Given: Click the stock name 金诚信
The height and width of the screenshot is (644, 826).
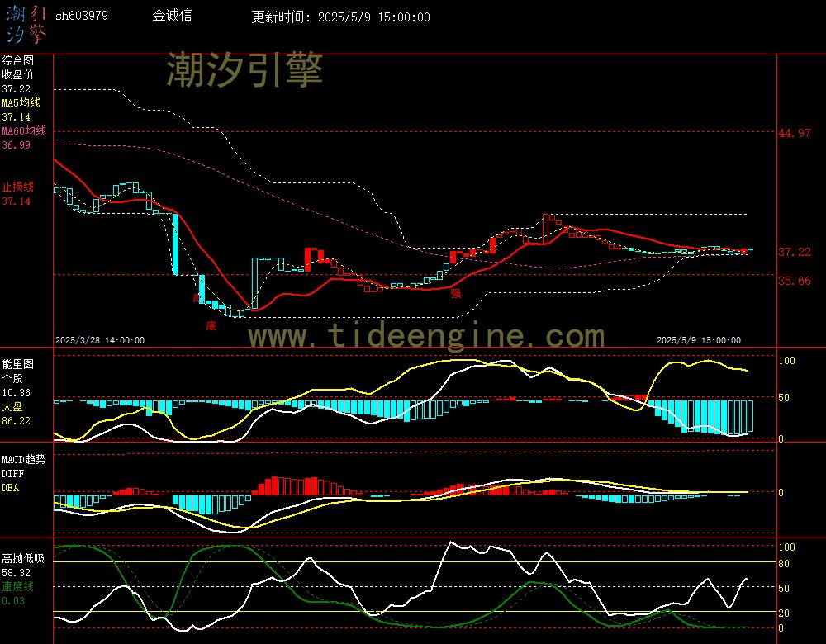Looking at the screenshot, I should (172, 16).
